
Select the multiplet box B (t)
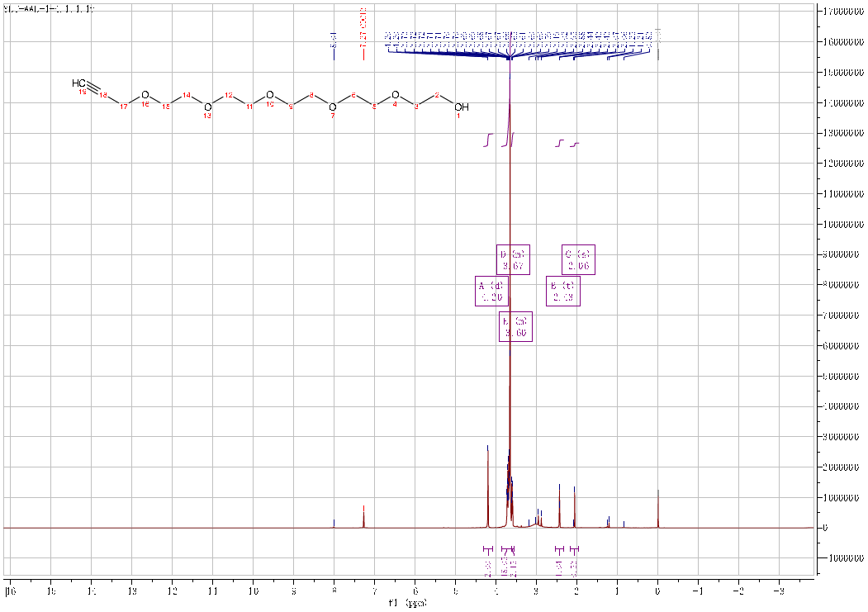(x=563, y=291)
